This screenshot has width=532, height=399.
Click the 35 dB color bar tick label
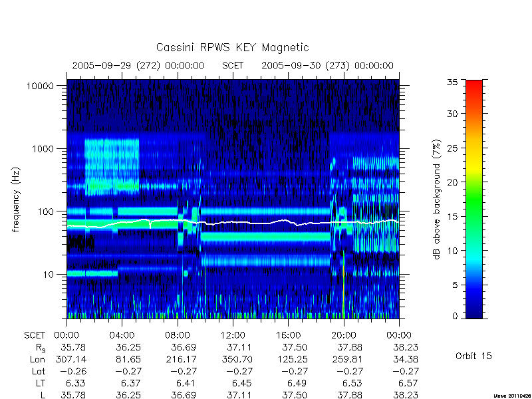click(452, 82)
